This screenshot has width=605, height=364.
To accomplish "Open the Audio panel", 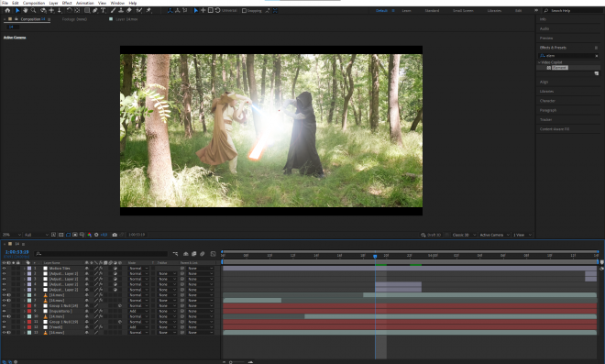I will click(x=544, y=28).
